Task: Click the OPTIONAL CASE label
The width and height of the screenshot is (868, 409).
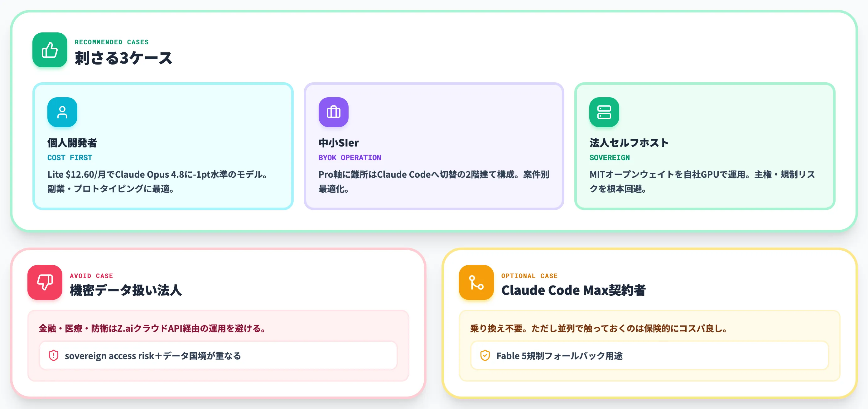Action: click(529, 276)
